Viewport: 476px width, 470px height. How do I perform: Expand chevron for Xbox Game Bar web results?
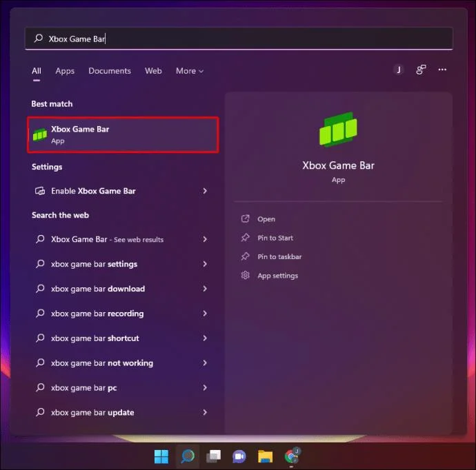[x=205, y=239]
